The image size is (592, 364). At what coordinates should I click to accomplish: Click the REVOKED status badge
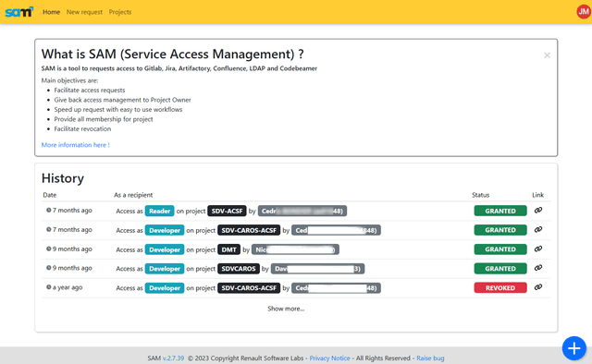[x=500, y=288]
